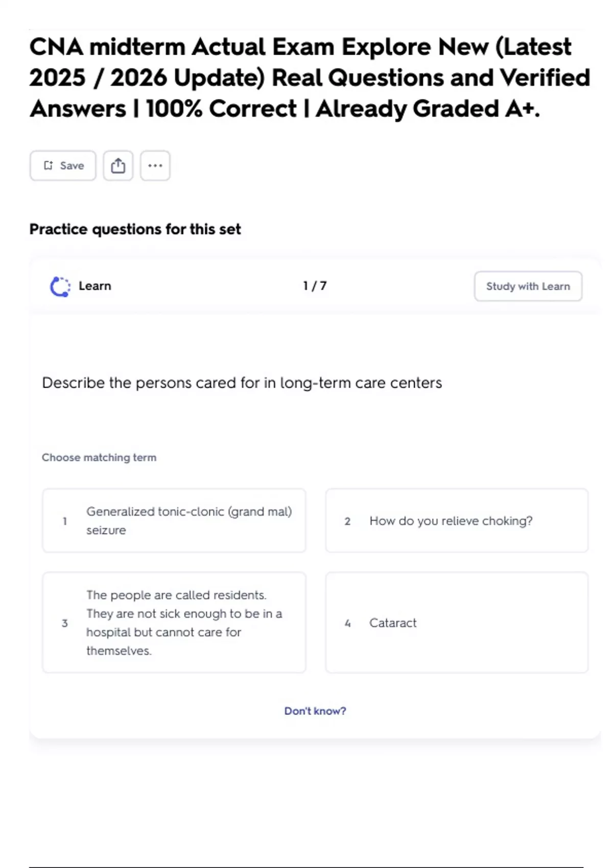Click the circular Learn mode icon
The image size is (613, 868).
(x=60, y=286)
